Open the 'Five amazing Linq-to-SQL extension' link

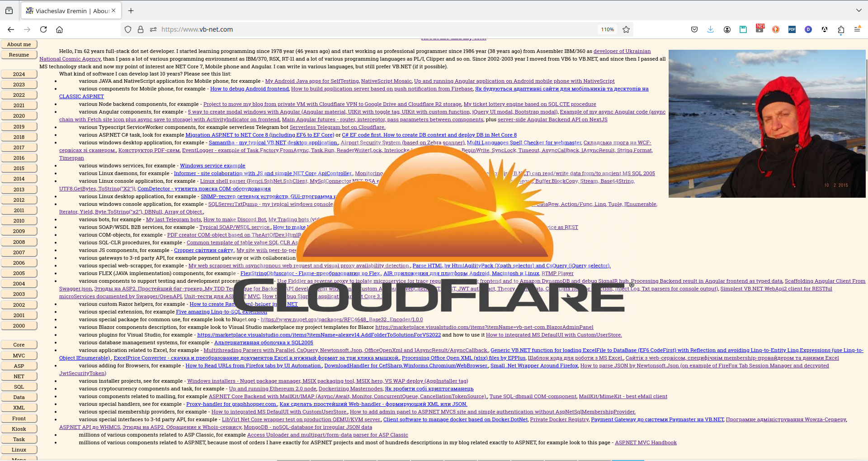click(222, 312)
